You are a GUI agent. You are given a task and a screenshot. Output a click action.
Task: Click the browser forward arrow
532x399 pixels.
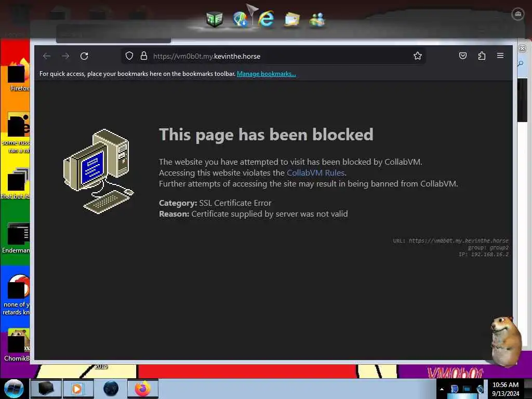coord(65,56)
